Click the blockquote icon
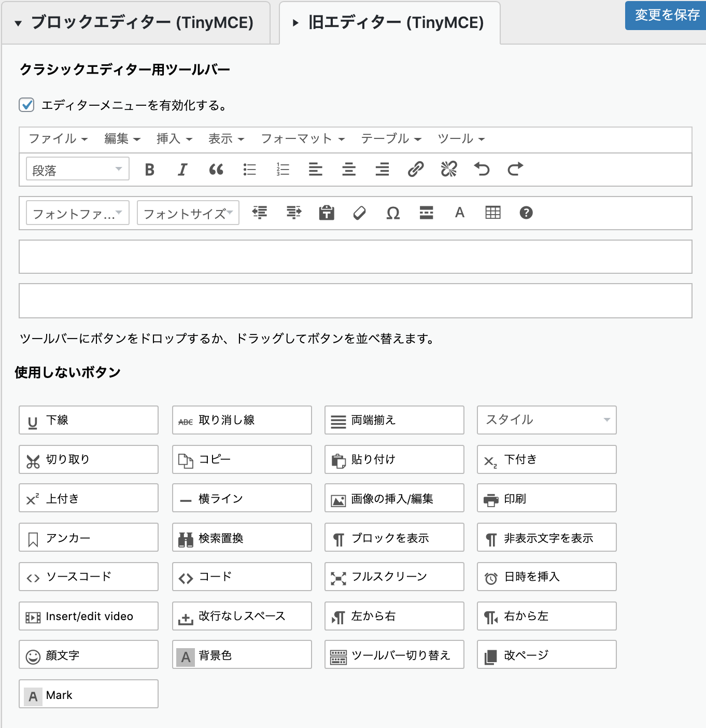 click(216, 170)
